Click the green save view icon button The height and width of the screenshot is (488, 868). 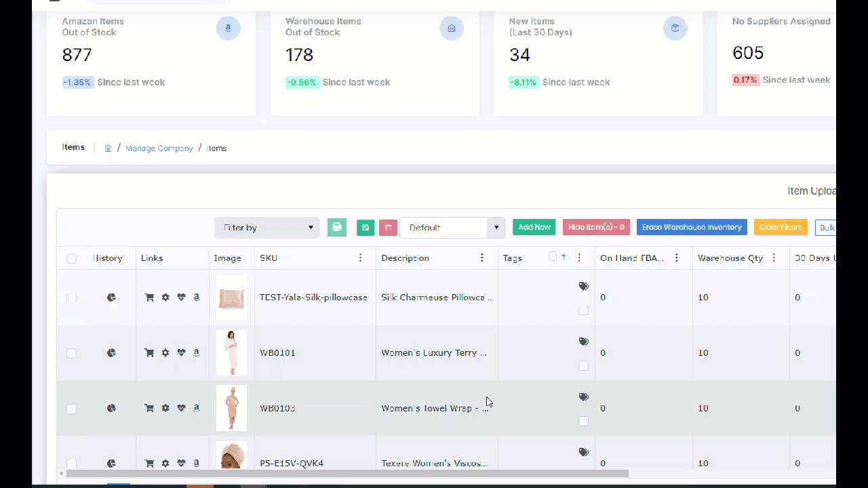366,228
